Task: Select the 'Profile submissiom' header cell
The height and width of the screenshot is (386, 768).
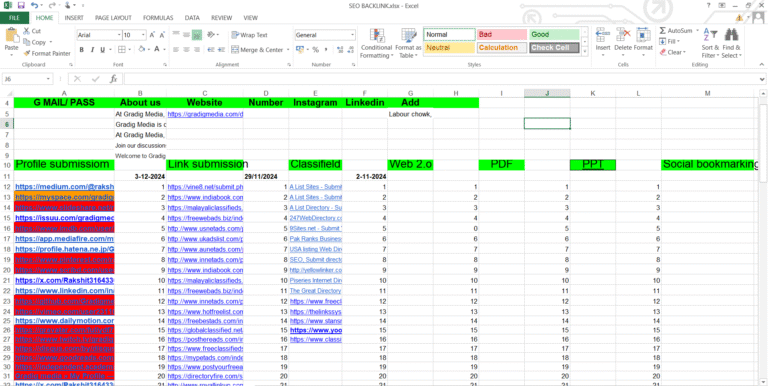Action: [64, 165]
